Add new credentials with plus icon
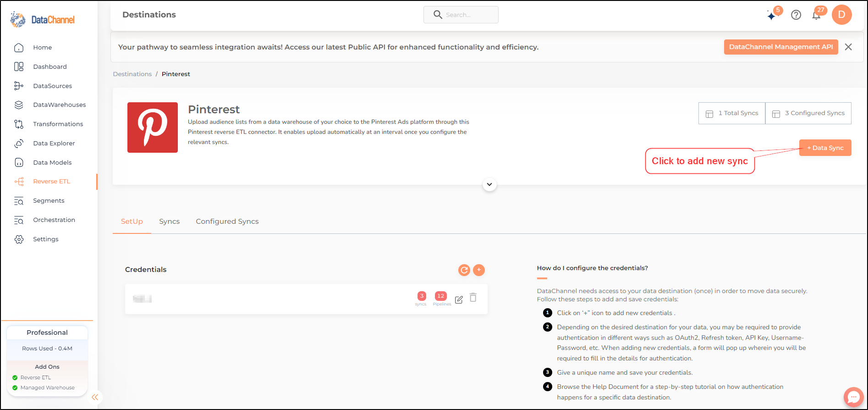Screen dimensions: 868x410 479,270
